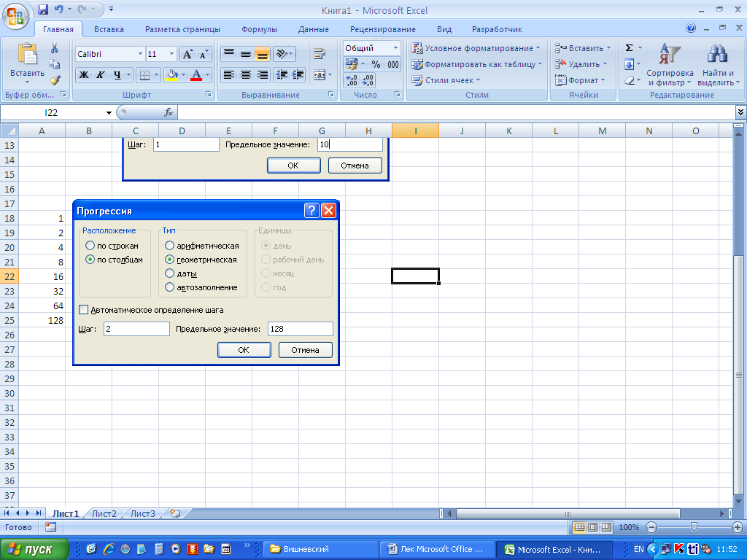Open Excel help question mark

point(690,28)
